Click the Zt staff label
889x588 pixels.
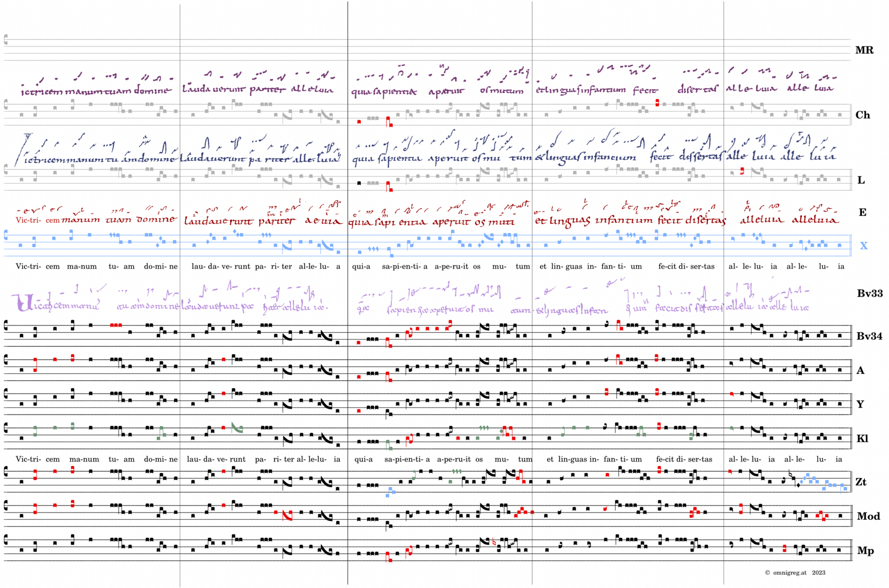click(861, 482)
